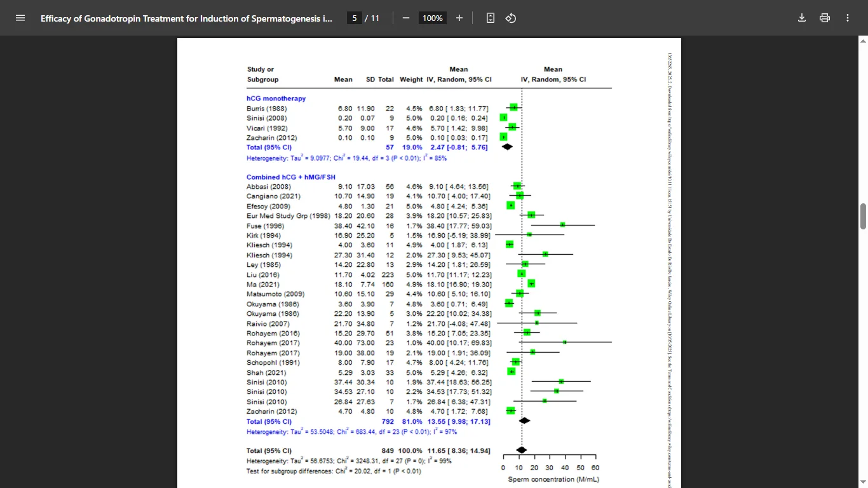Image resolution: width=868 pixels, height=488 pixels.
Task: Click the 'Matsumoto (2009)' study name
Action: [275, 294]
